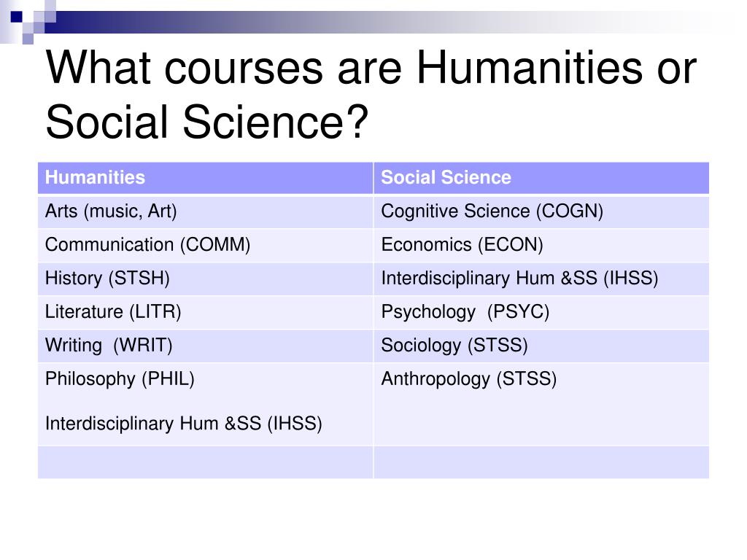
Task: Click Interdisciplinary Hum &SS under Humanities
Action: [183, 424]
